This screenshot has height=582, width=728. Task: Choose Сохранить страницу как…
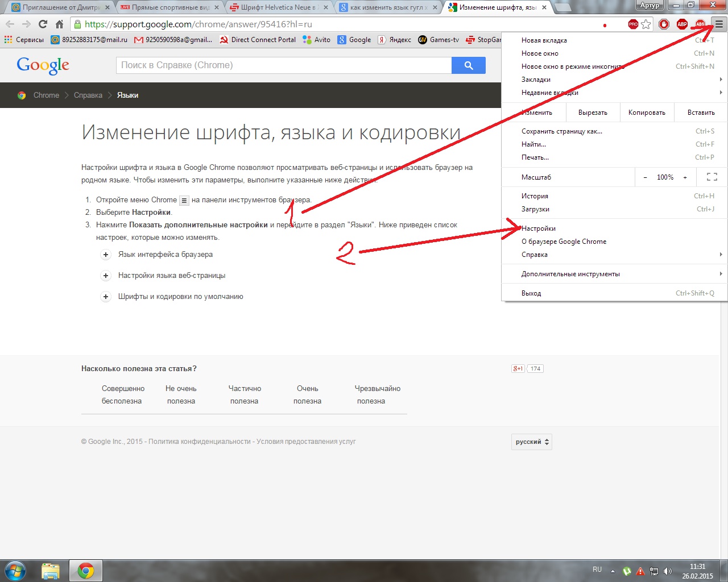(x=614, y=131)
